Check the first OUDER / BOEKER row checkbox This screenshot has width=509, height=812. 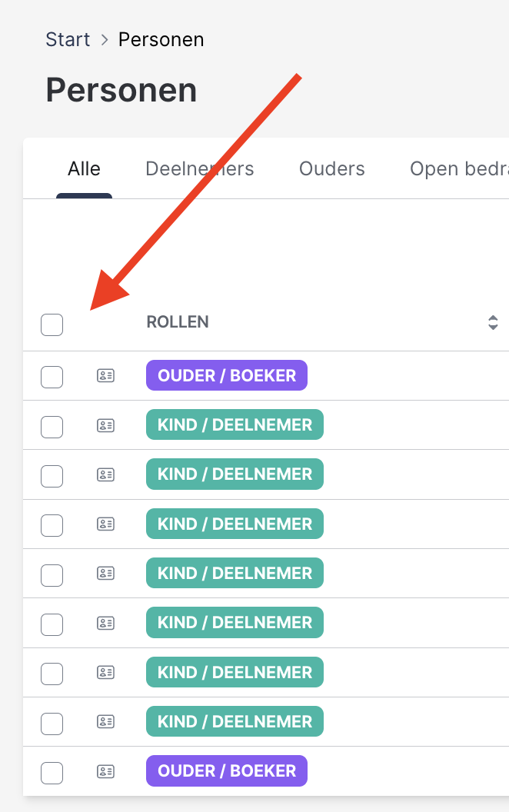[52, 377]
